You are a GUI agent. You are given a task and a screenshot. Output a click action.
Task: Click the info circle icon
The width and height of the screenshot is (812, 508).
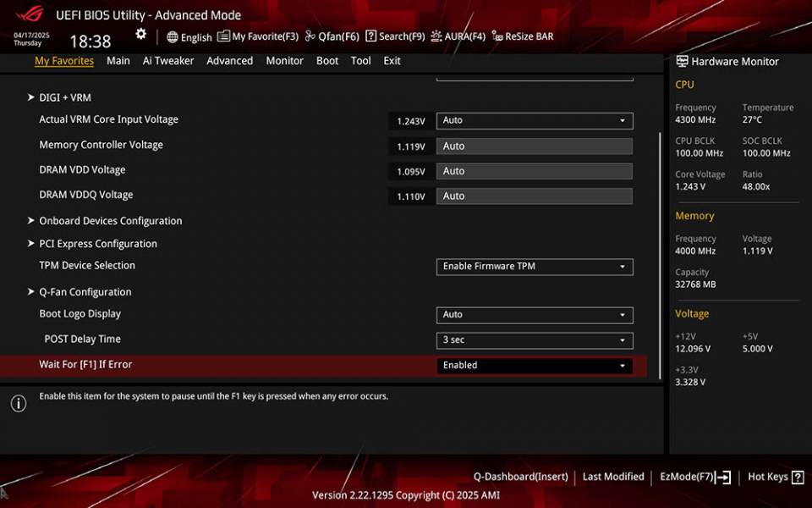coord(19,403)
